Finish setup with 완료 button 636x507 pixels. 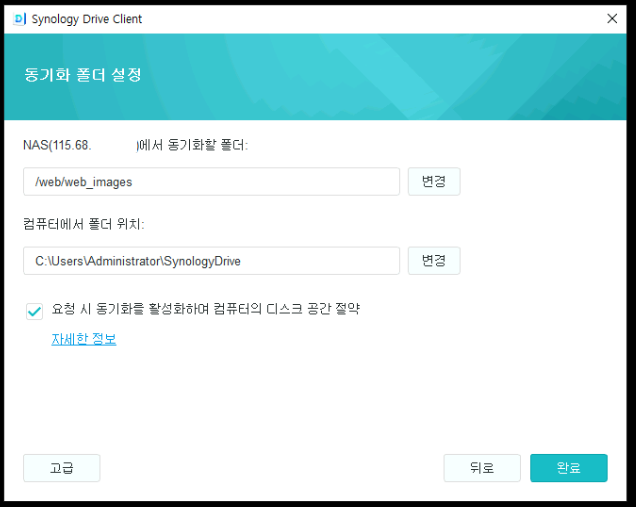point(569,468)
